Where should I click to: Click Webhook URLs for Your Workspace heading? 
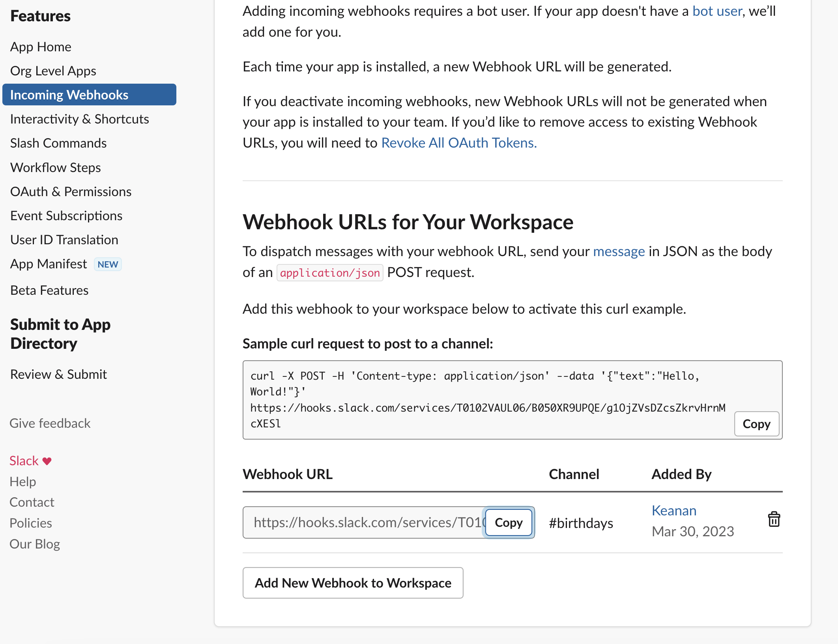click(408, 222)
